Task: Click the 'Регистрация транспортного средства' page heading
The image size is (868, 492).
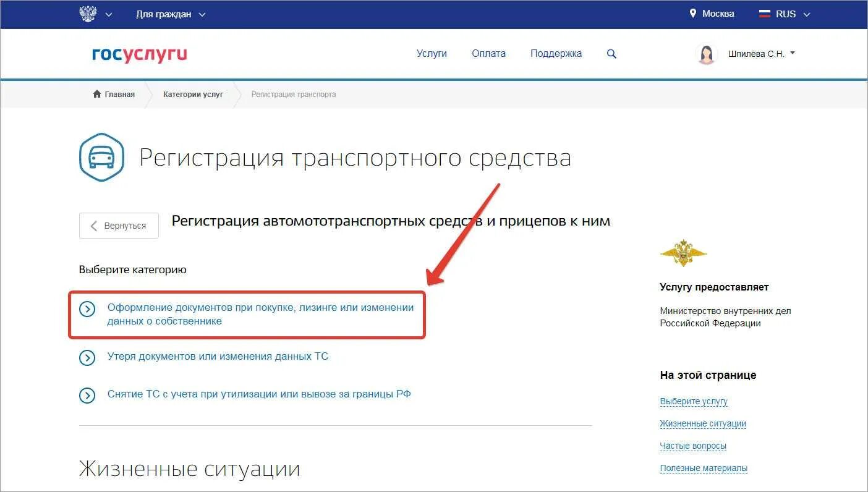Action: 355,158
